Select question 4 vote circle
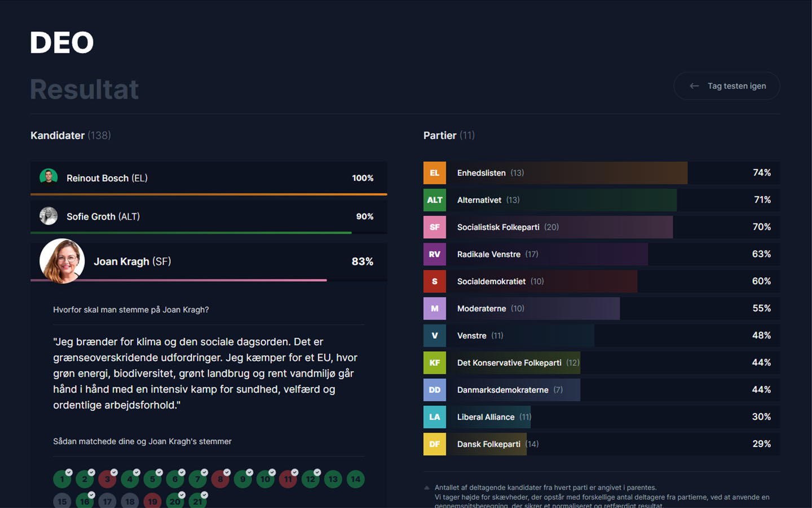This screenshot has width=812, height=508. pos(130,479)
